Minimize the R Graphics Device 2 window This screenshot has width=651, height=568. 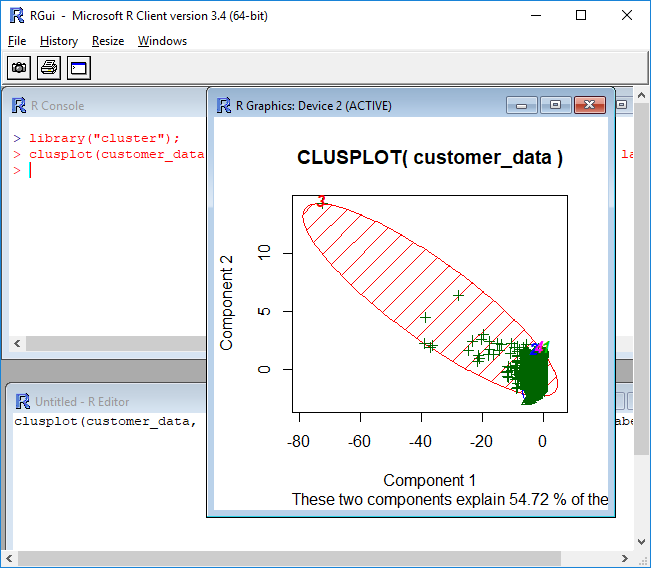coord(522,105)
